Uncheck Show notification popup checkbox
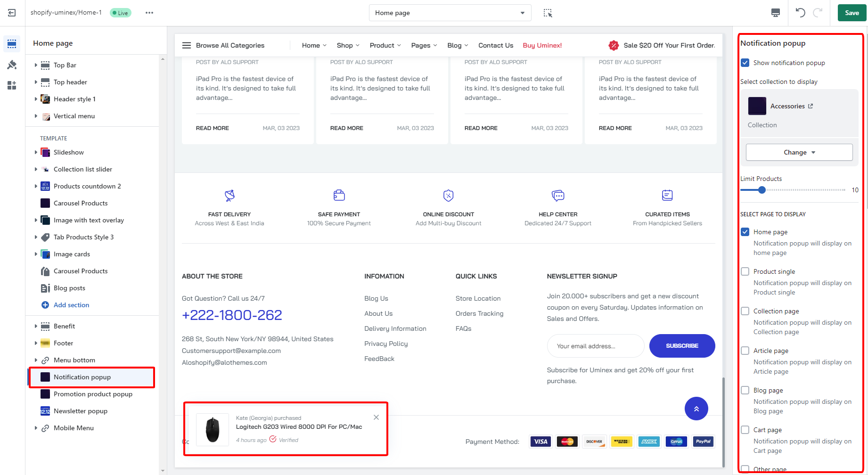The width and height of the screenshot is (868, 475). [745, 63]
